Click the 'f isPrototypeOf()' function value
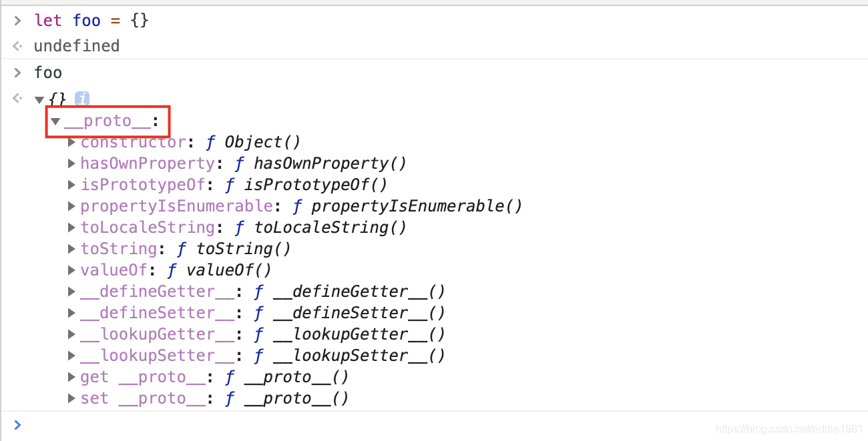This screenshot has height=441, width=868. [x=306, y=185]
